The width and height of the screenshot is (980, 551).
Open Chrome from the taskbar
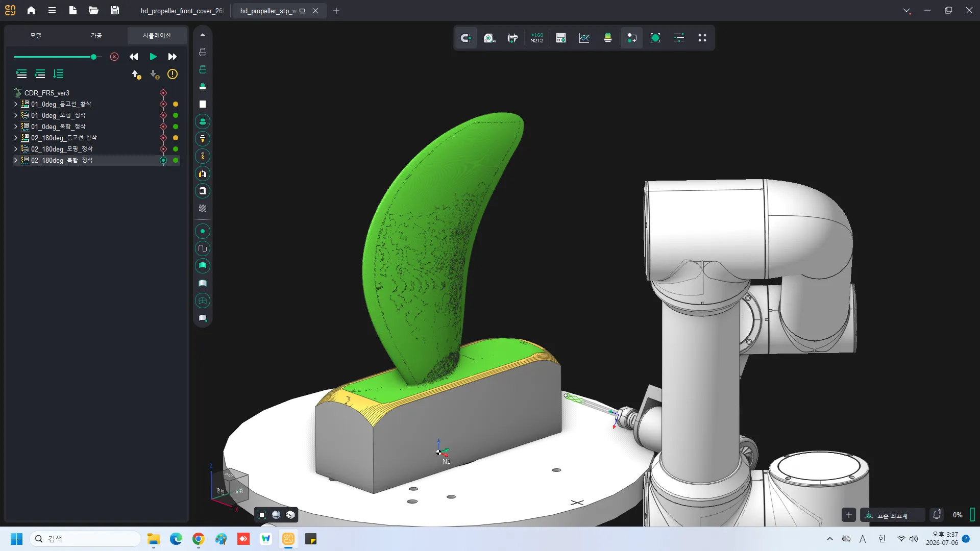(199, 539)
